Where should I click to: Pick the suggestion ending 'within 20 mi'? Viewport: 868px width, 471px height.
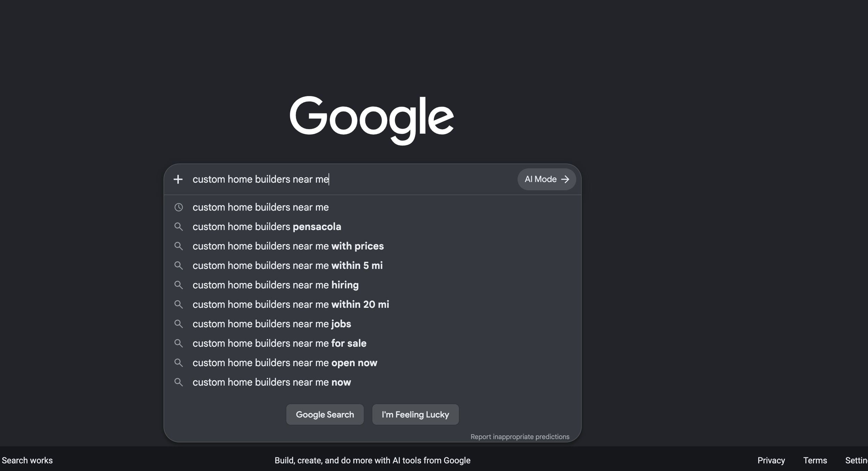click(373, 304)
